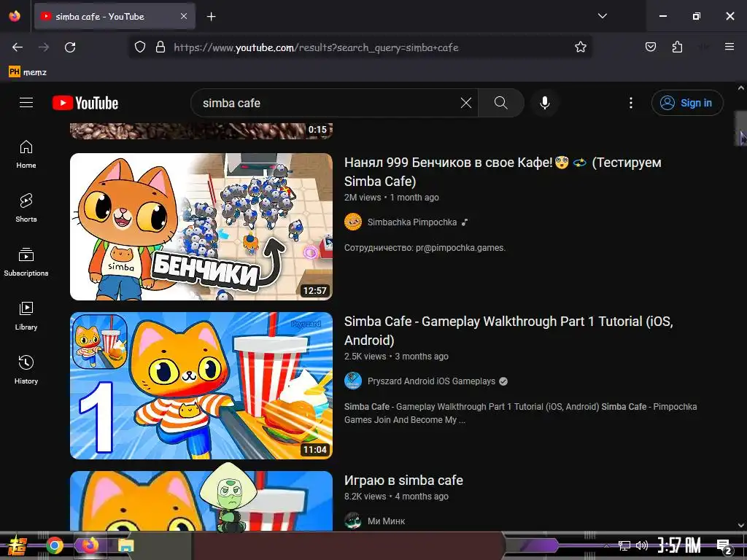Click Simbachka Pimpochka channel avatar

[x=353, y=222]
